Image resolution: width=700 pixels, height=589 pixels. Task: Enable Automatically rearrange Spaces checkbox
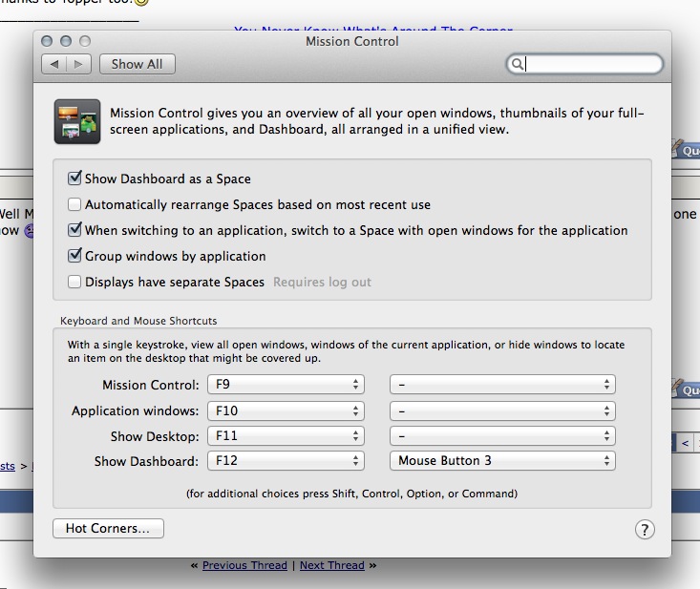coord(74,204)
